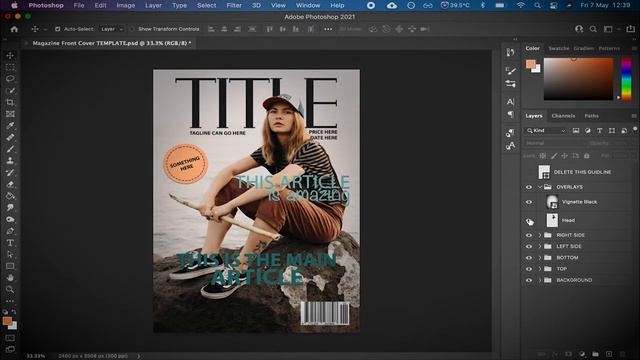Viewport: 640px width, 360px height.
Task: Expand the BOTTOM group
Action: tap(540, 258)
